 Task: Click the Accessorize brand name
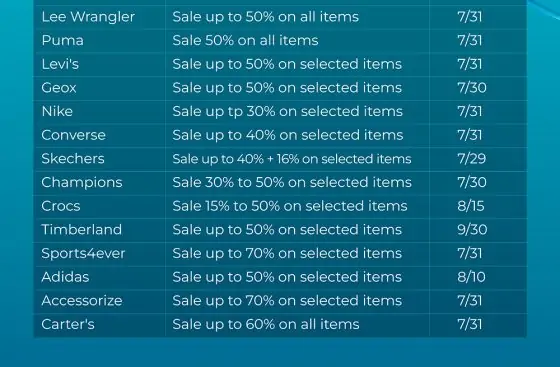click(82, 301)
